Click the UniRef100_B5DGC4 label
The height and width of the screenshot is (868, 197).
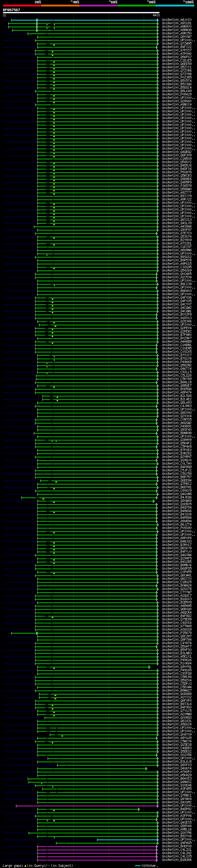176,88
